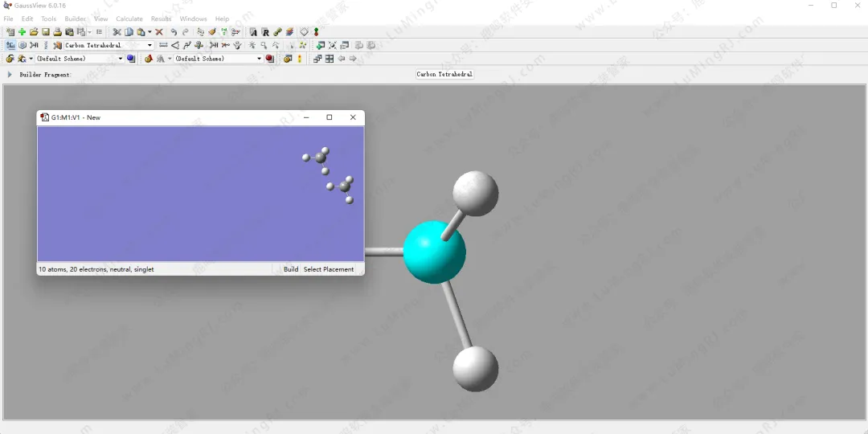Click the Tile windows grid icon
Screen dimensions: 868x434
pyautogui.click(x=330, y=59)
